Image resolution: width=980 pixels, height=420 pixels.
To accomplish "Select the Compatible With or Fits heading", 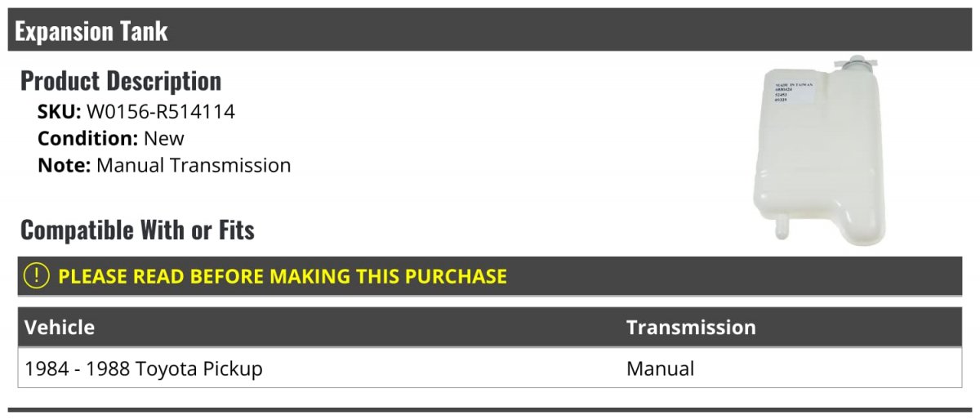I will click(x=137, y=230).
